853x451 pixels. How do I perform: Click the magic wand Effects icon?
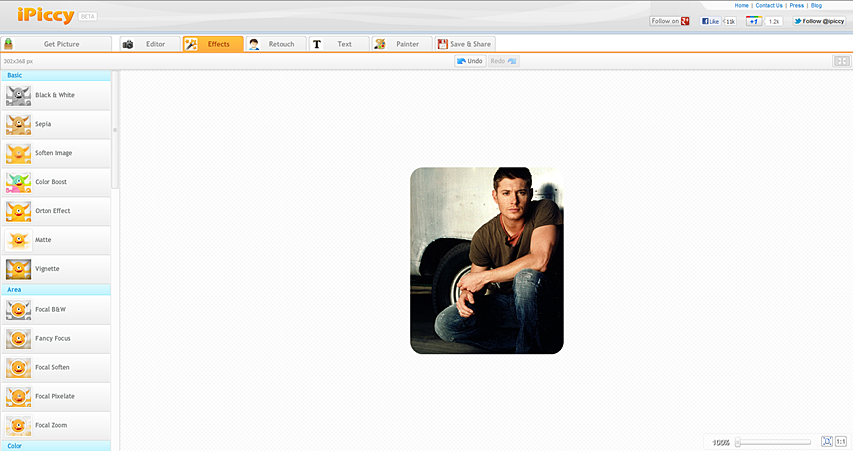click(x=191, y=44)
